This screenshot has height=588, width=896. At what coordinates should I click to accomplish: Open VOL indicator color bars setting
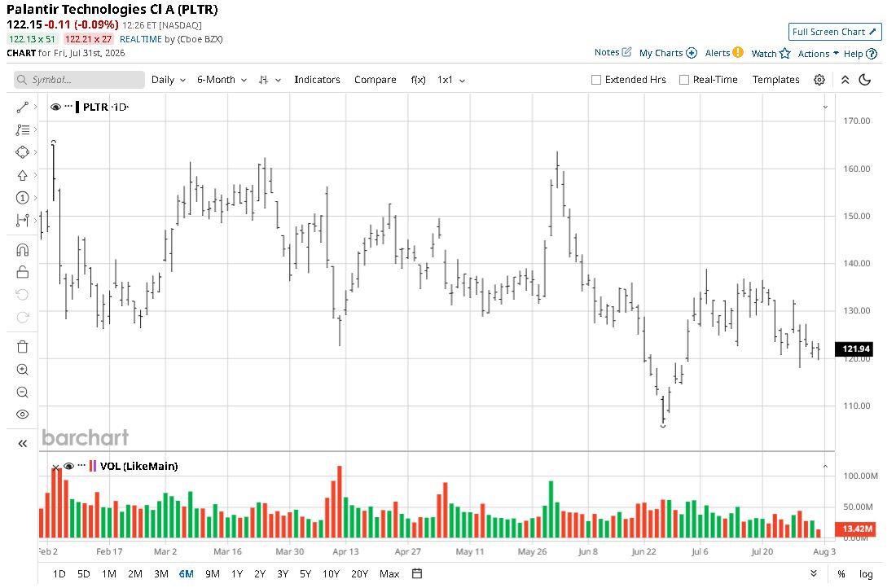[x=93, y=467]
